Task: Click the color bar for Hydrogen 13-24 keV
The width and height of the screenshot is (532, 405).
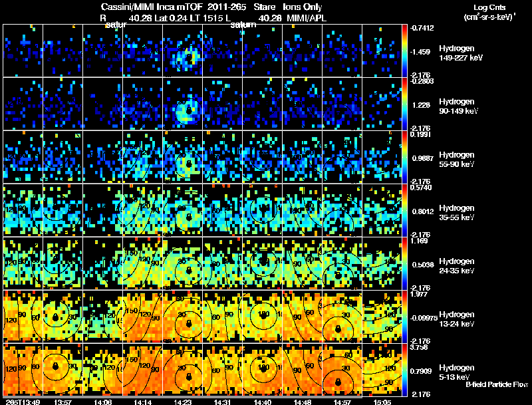Action: pyautogui.click(x=404, y=317)
